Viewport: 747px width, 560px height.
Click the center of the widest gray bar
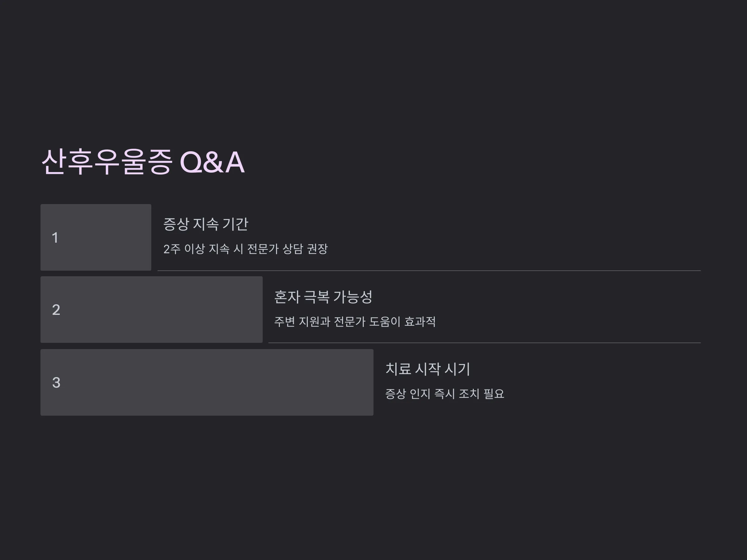(207, 382)
